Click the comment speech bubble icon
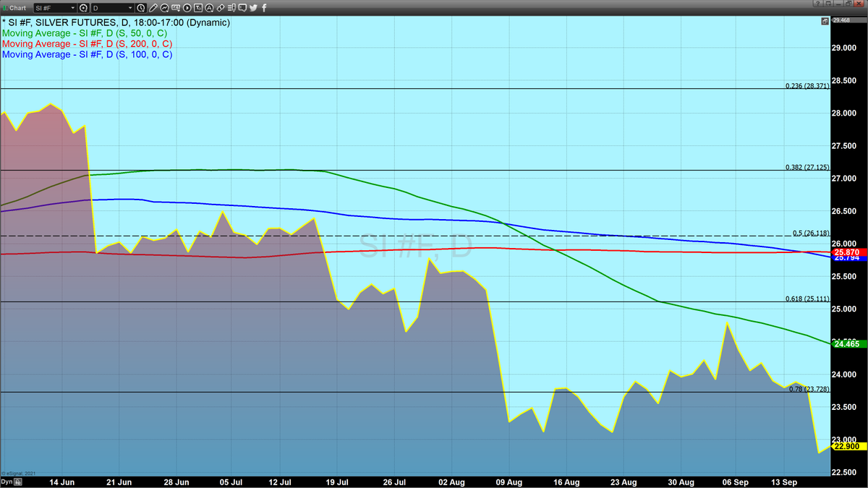The height and width of the screenshot is (488, 868). (x=243, y=8)
